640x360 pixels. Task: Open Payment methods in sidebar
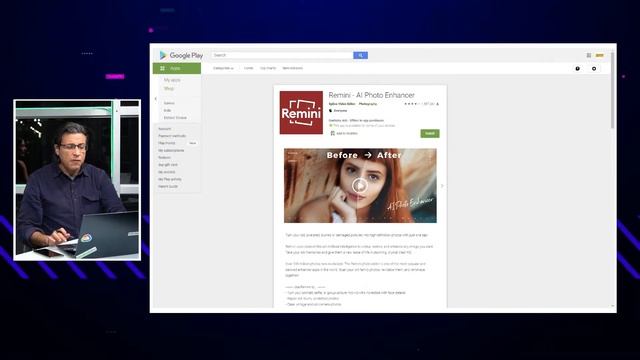172,136
